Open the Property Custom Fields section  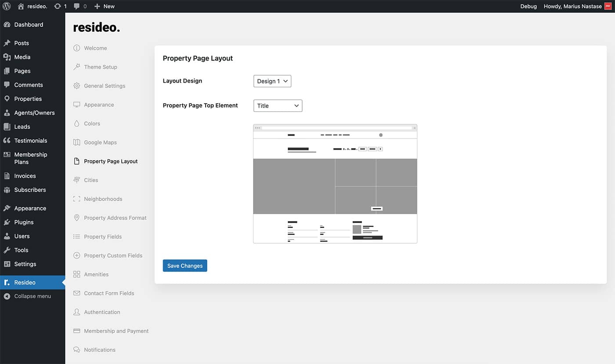(x=113, y=256)
